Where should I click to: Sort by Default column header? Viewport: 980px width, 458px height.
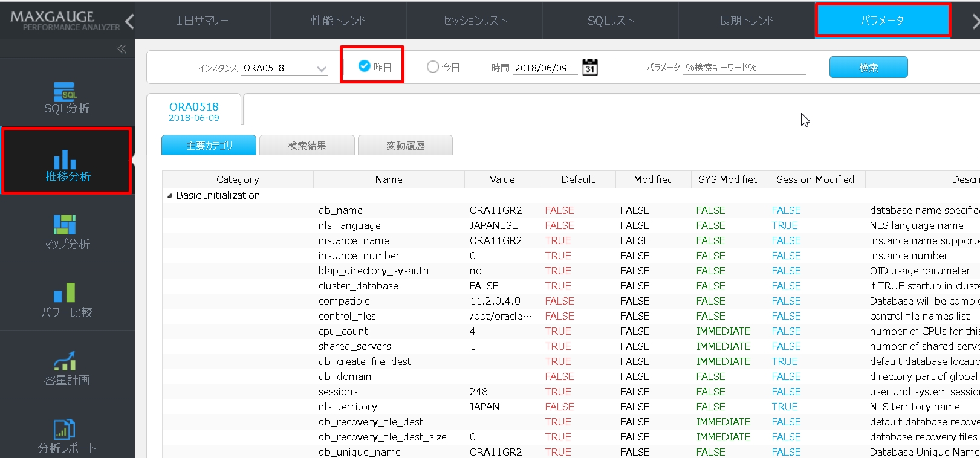click(x=578, y=179)
